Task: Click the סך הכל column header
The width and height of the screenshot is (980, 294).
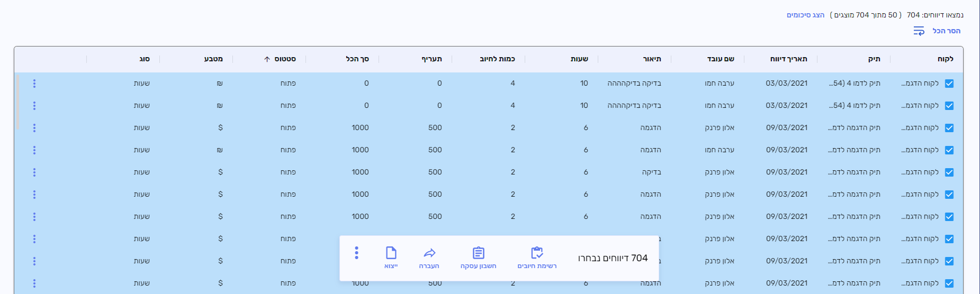Action: coord(357,59)
